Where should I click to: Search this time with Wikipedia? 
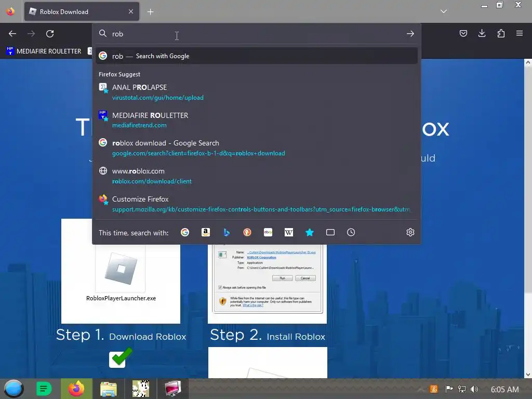[x=289, y=232]
